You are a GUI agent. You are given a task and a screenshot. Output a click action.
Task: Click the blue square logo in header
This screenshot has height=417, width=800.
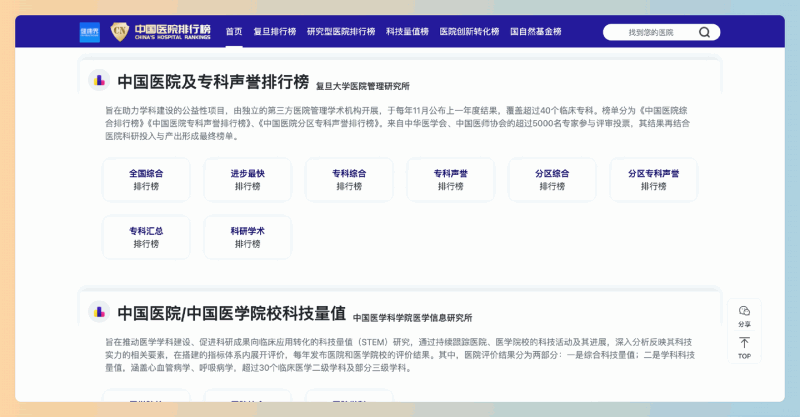click(90, 32)
